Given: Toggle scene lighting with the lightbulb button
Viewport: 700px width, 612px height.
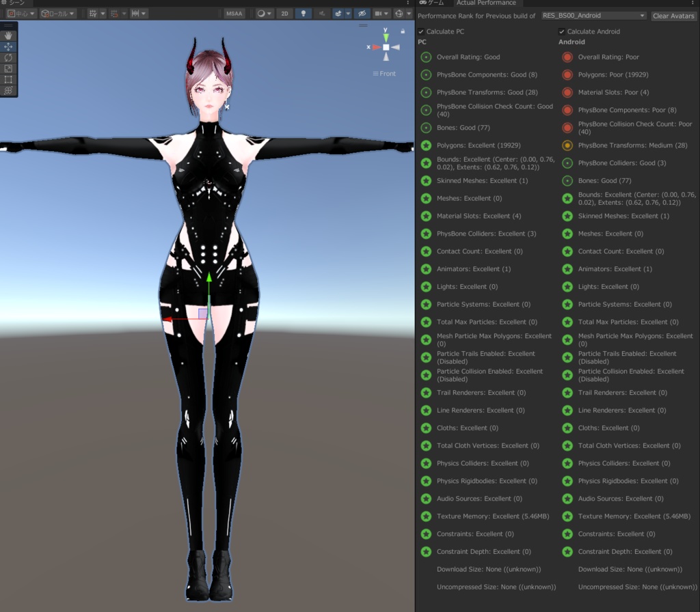Looking at the screenshot, I should (303, 14).
